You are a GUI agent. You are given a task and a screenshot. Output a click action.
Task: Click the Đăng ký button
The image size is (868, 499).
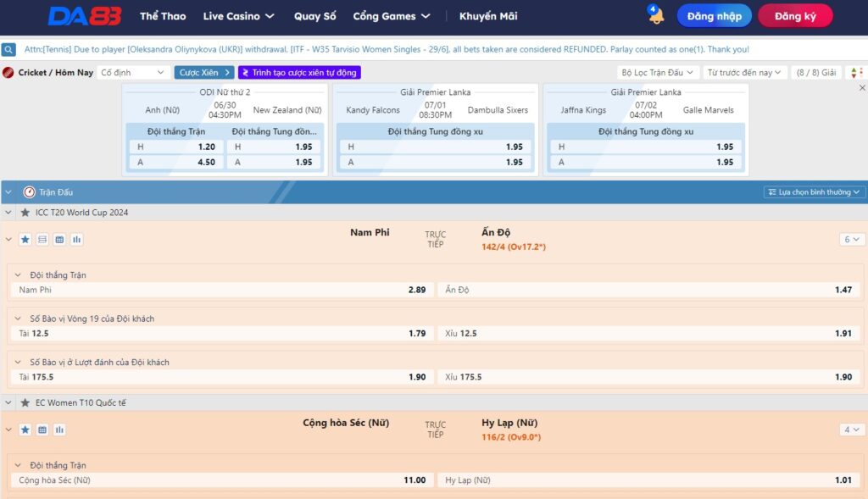pyautogui.click(x=795, y=16)
